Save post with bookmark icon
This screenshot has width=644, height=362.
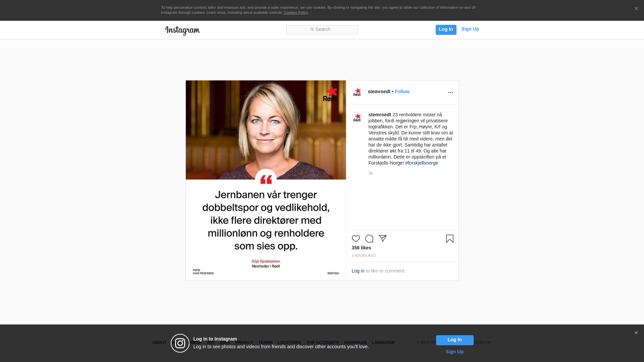[449, 239]
